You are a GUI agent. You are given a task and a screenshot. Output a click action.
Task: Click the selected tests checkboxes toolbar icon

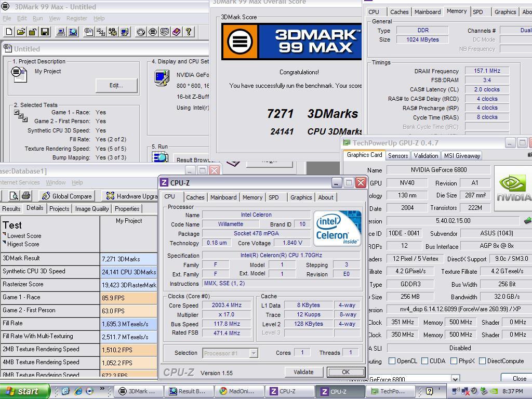[x=101, y=32]
